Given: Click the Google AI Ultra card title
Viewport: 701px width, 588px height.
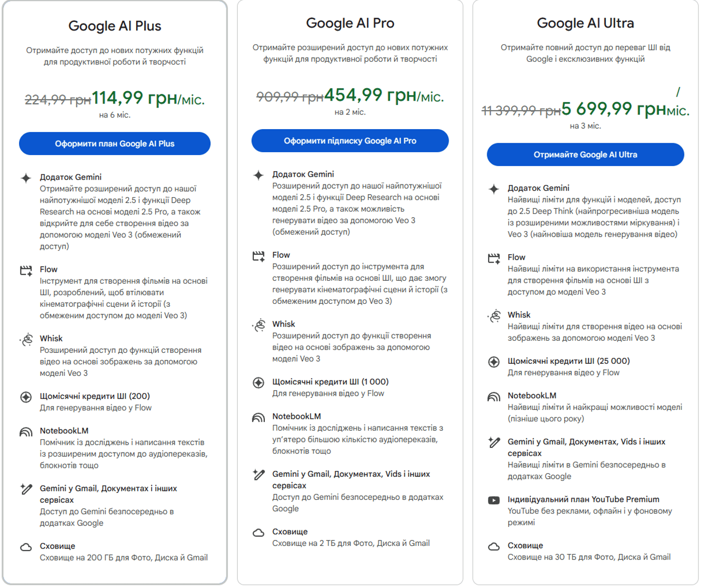Looking at the screenshot, I should coord(585,23).
